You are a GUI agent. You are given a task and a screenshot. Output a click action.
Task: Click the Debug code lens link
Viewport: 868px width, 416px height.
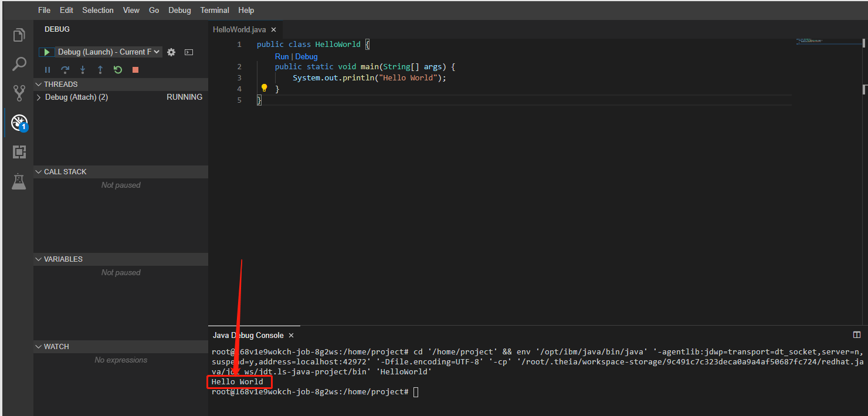tap(306, 57)
